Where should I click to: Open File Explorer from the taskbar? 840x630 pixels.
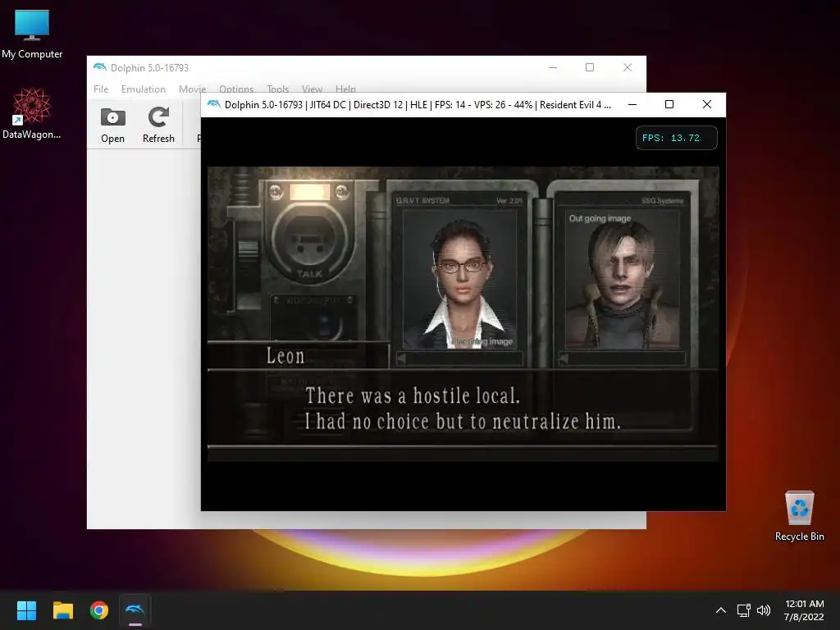62,610
